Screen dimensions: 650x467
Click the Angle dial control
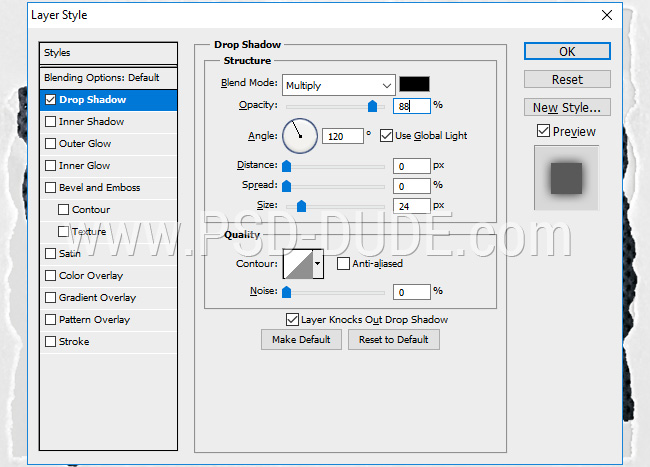300,135
